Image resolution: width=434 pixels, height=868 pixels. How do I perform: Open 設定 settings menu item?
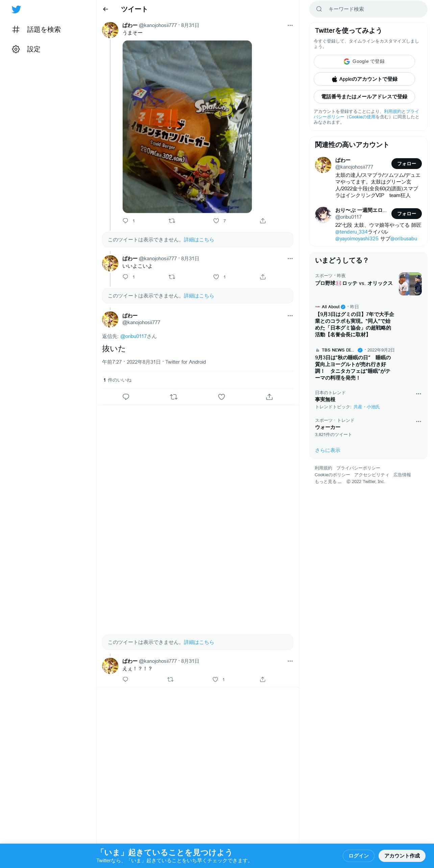[x=26, y=49]
